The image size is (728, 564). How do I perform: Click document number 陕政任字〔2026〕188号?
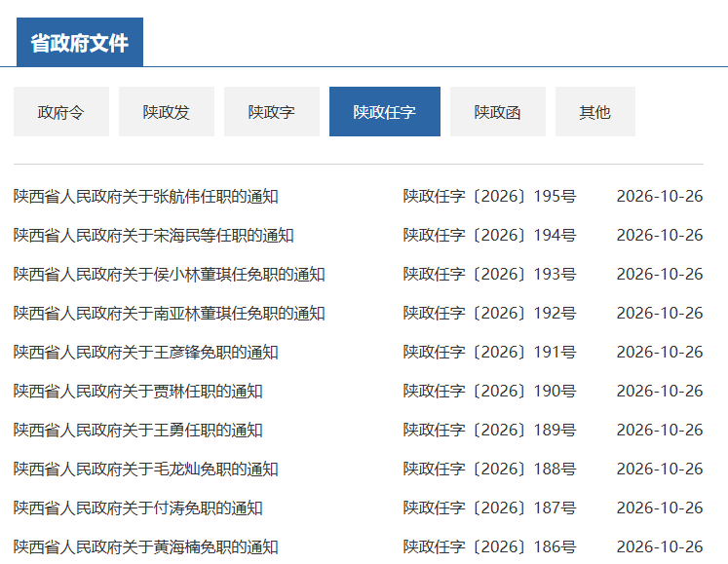(490, 470)
